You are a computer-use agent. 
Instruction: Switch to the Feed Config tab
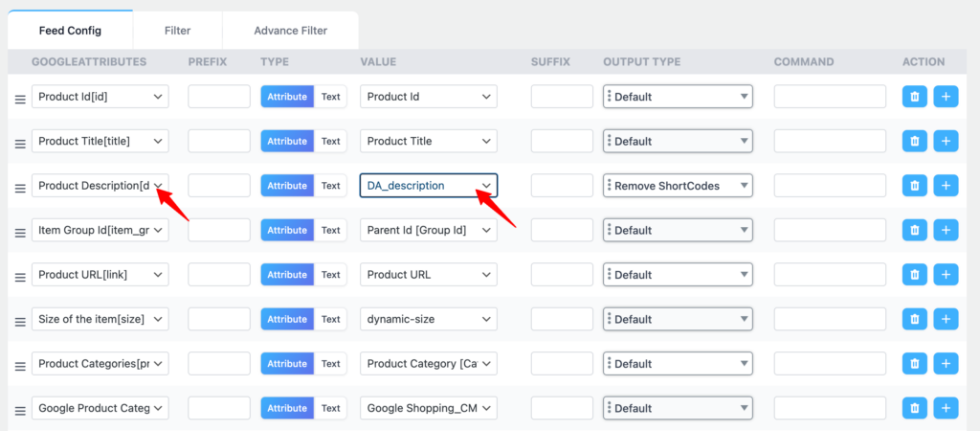tap(70, 30)
